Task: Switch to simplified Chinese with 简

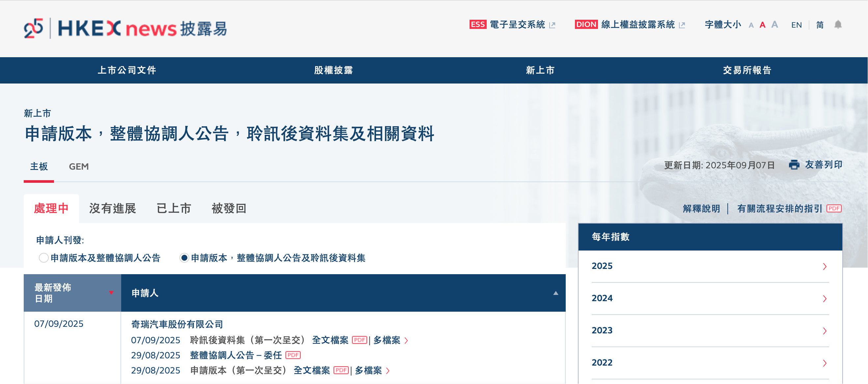Action: (820, 25)
